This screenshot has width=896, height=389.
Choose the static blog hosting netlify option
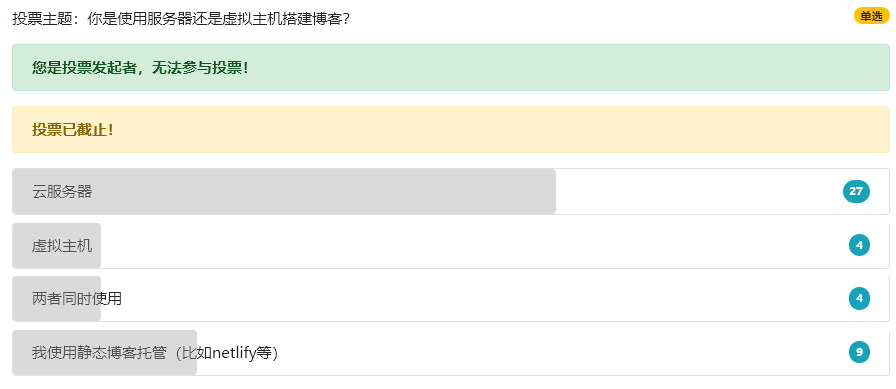point(450,352)
